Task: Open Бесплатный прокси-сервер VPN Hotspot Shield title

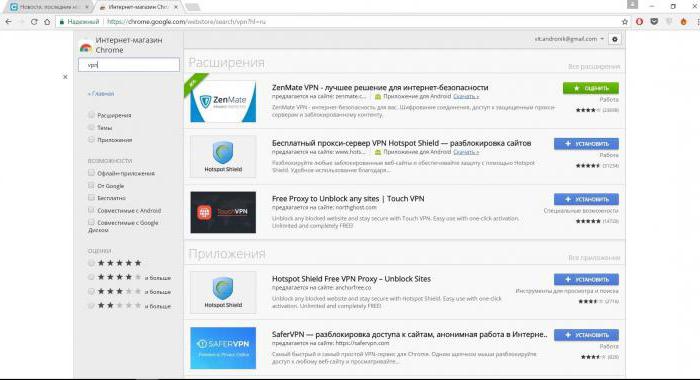Action: point(401,143)
